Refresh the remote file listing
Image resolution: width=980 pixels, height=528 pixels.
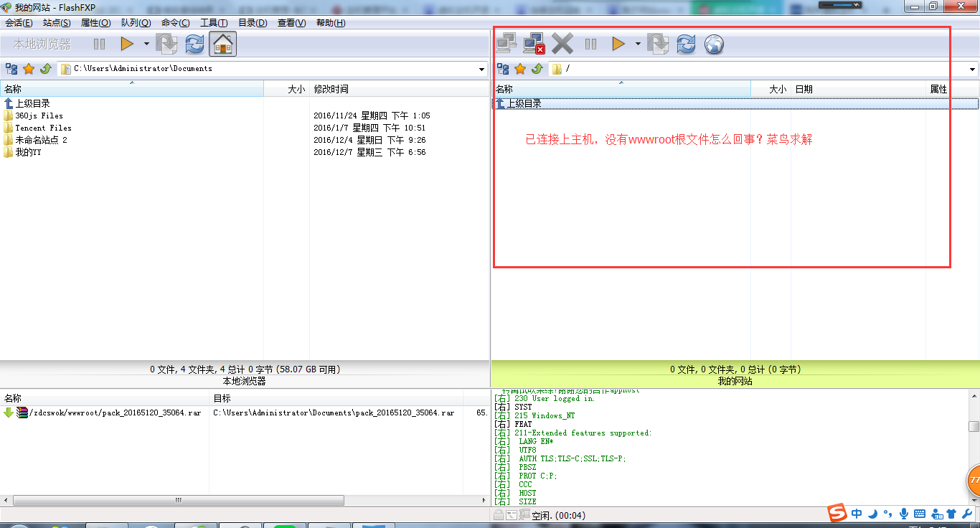[686, 44]
